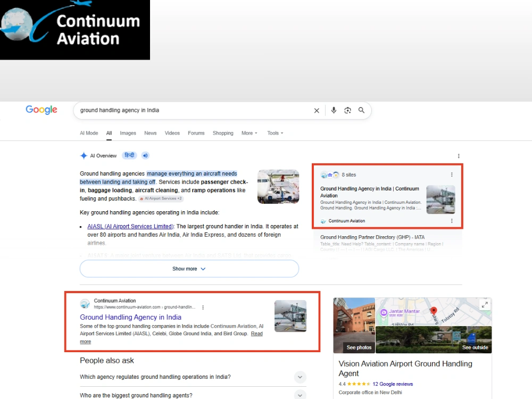Switch to the News tab
The height and width of the screenshot is (399, 532).
[x=151, y=133]
